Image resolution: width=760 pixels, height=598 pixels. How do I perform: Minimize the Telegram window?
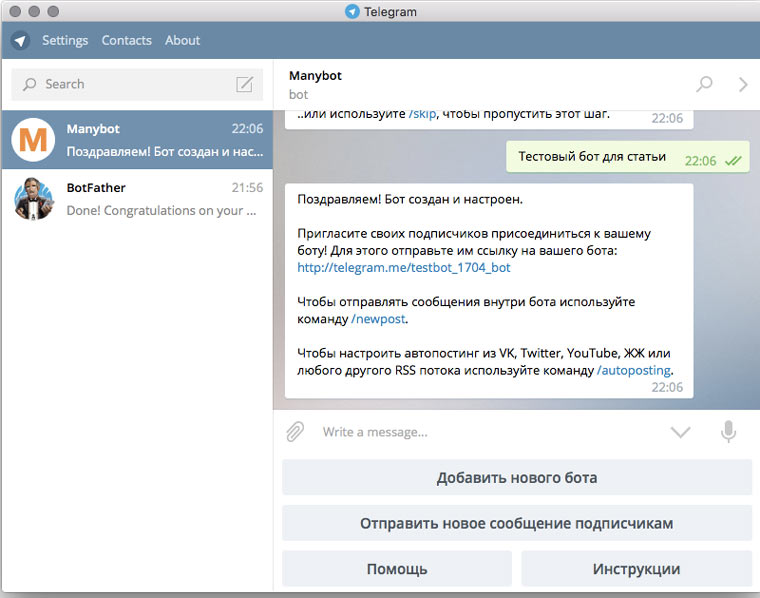34,11
